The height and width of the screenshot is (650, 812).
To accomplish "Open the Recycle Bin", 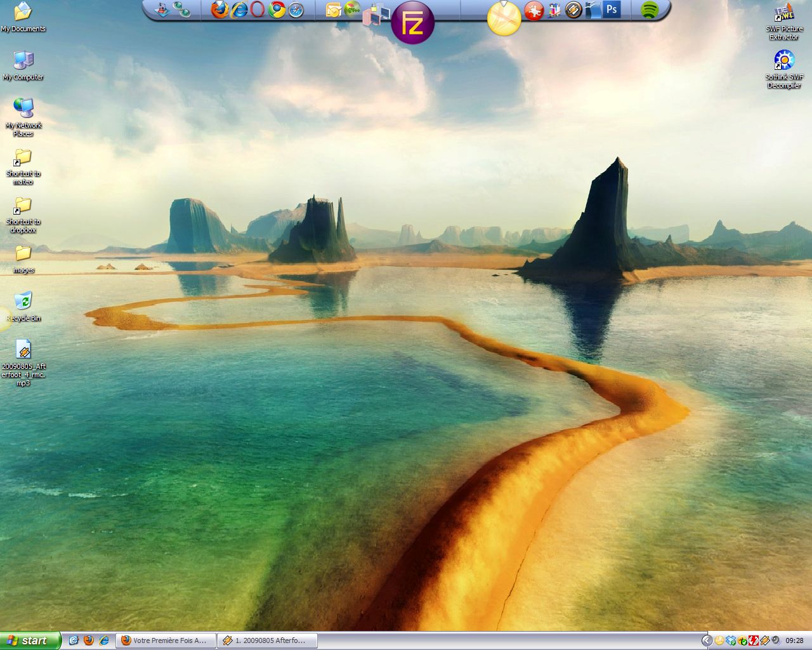I will pos(23,302).
